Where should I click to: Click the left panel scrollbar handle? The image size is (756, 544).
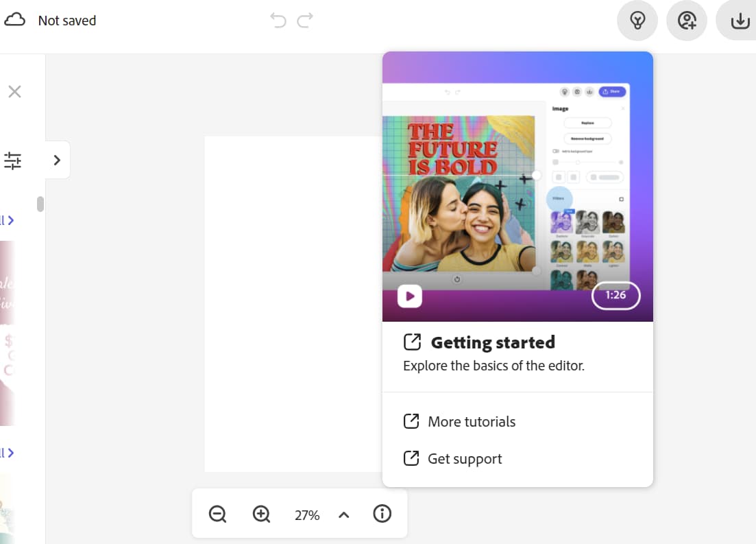(x=40, y=204)
